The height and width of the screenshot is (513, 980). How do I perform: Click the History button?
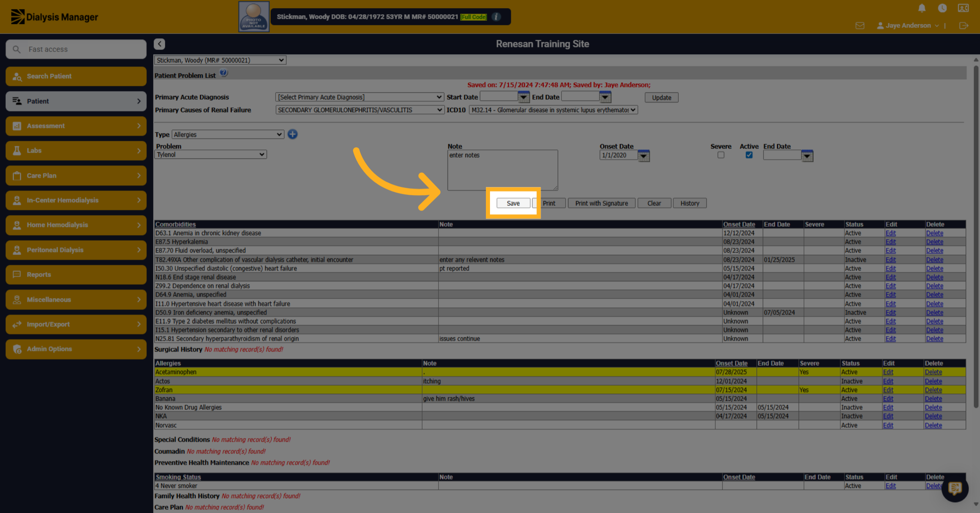point(690,203)
